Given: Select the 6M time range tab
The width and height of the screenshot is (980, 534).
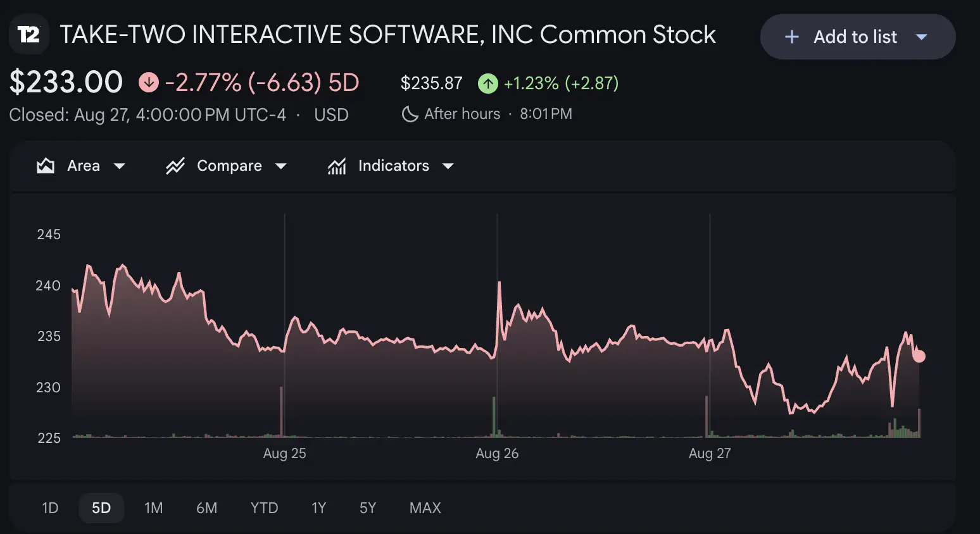Looking at the screenshot, I should click(206, 508).
